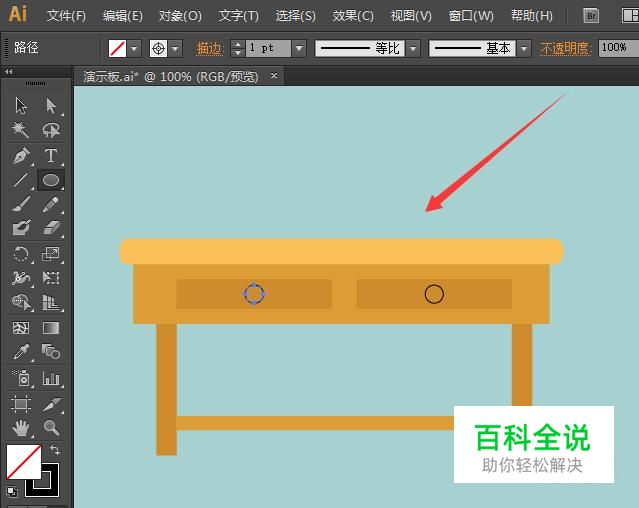639x508 pixels.
Task: Switch to the 演示板.ai document tab
Action: pos(171,77)
